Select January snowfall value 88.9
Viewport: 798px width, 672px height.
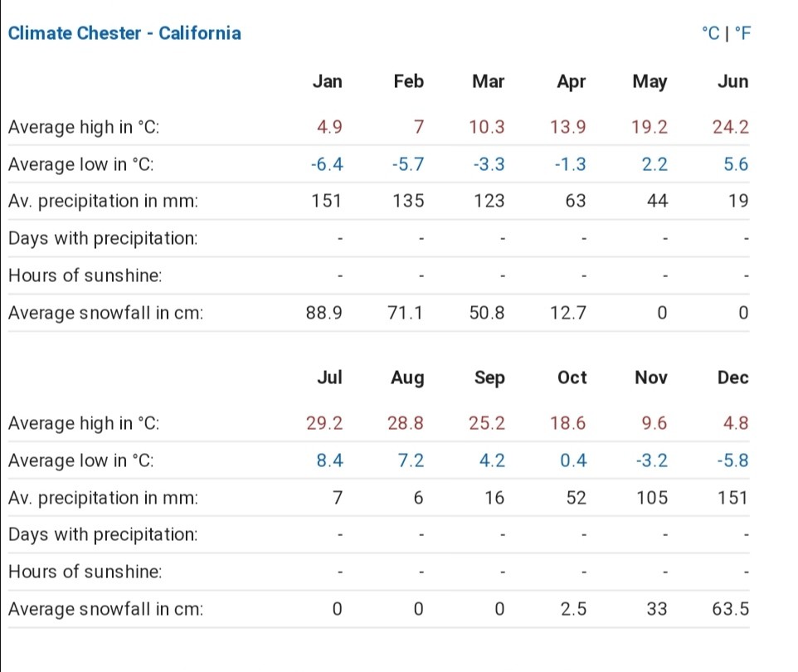tap(324, 313)
